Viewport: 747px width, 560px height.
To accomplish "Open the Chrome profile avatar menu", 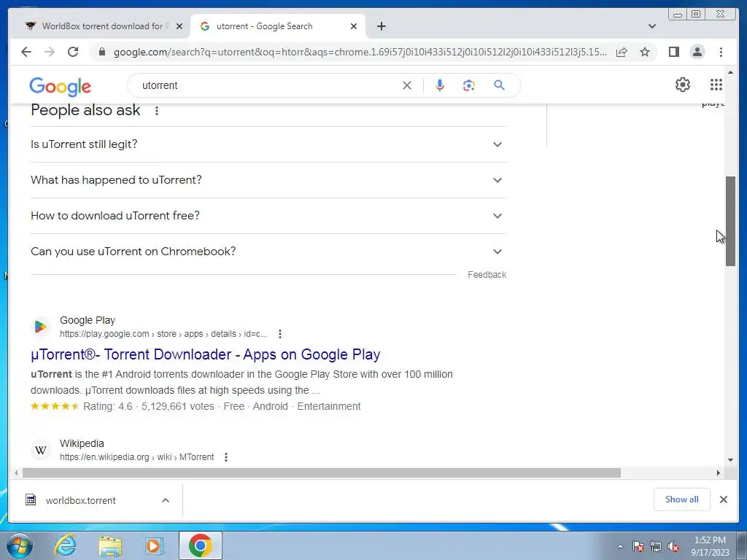I will click(697, 52).
